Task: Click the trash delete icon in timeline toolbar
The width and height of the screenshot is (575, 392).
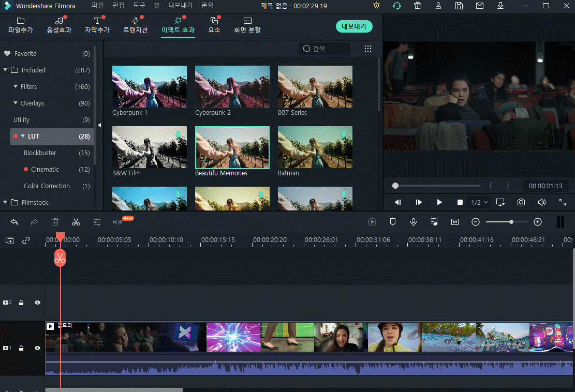Action: (x=55, y=222)
